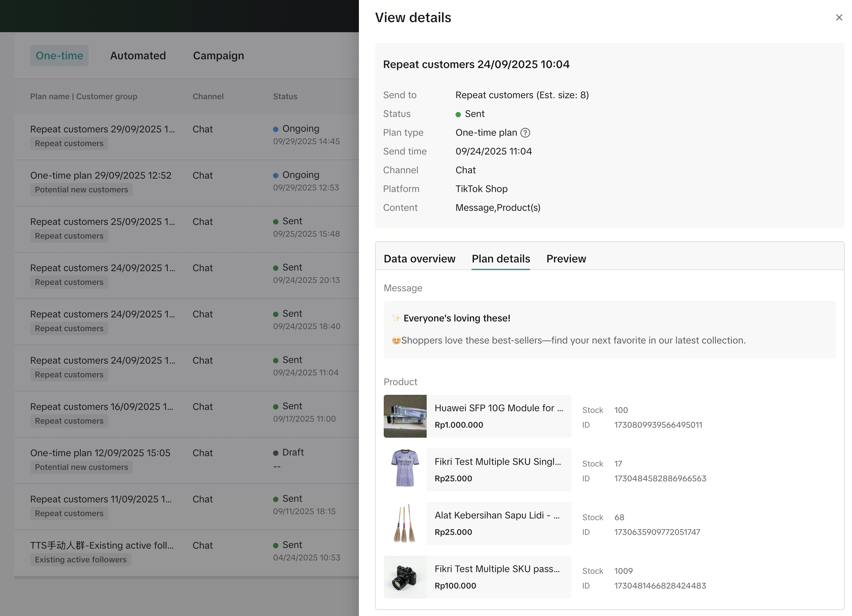This screenshot has height=616, width=852.
Task: Open Repeat customers 29/09/2025 plan row
Action: pyautogui.click(x=102, y=129)
